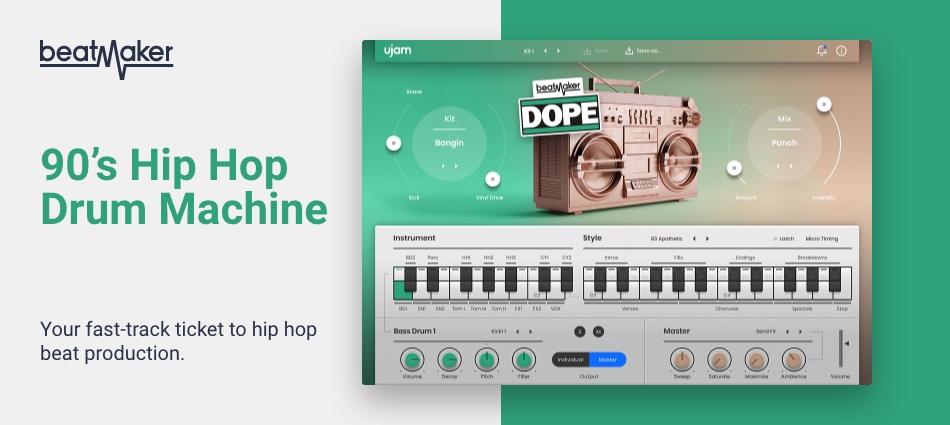The height and width of the screenshot is (425, 950).
Task: Click the Save preset button
Action: (x=596, y=51)
